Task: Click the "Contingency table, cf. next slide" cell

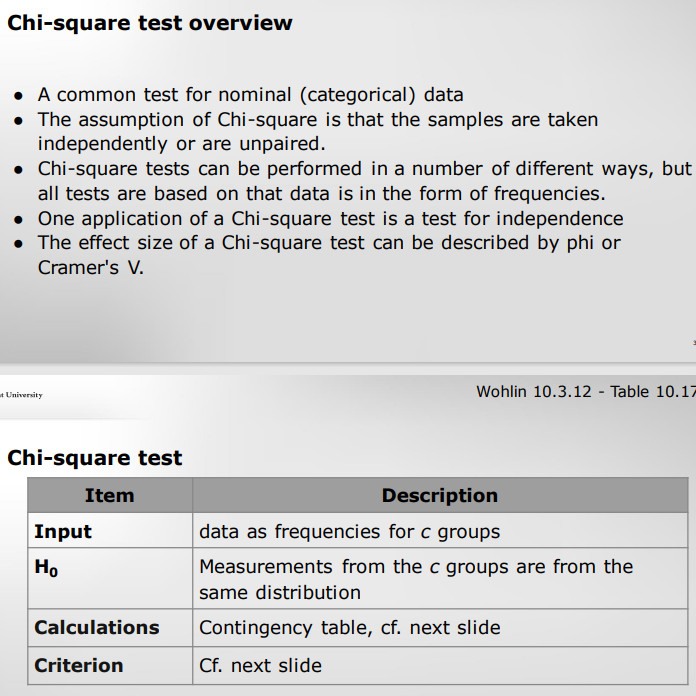Action: [x=350, y=628]
